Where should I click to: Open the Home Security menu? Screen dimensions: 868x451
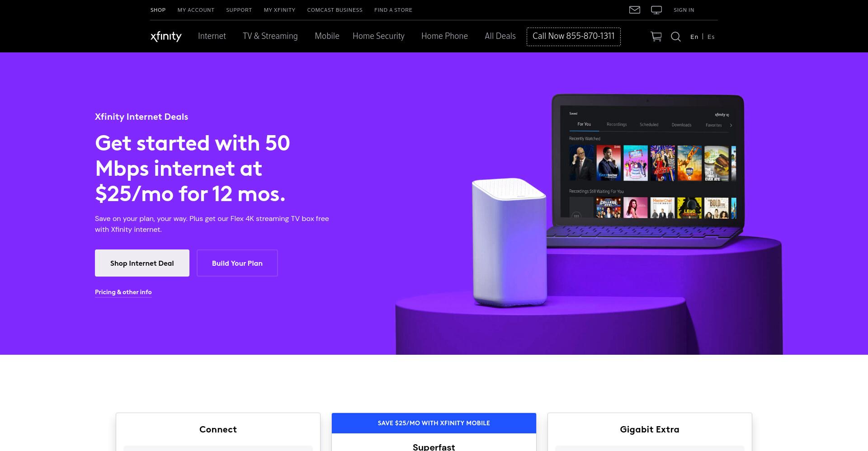click(x=378, y=36)
